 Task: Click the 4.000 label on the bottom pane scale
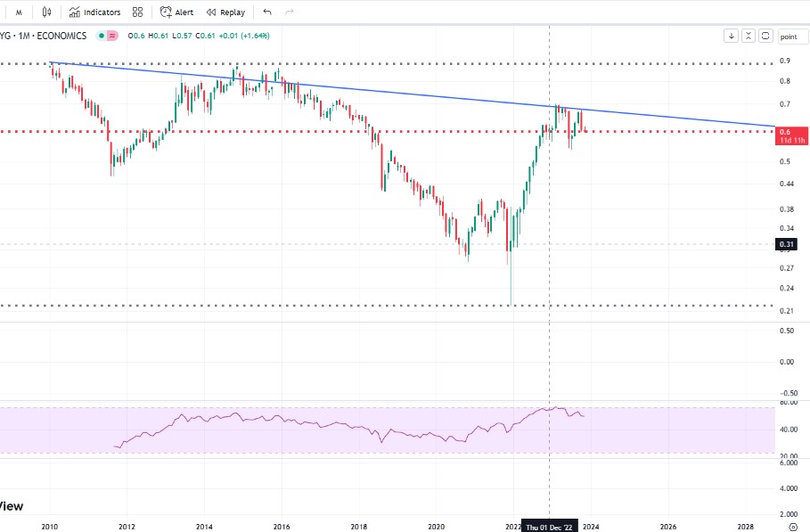pyautogui.click(x=789, y=488)
